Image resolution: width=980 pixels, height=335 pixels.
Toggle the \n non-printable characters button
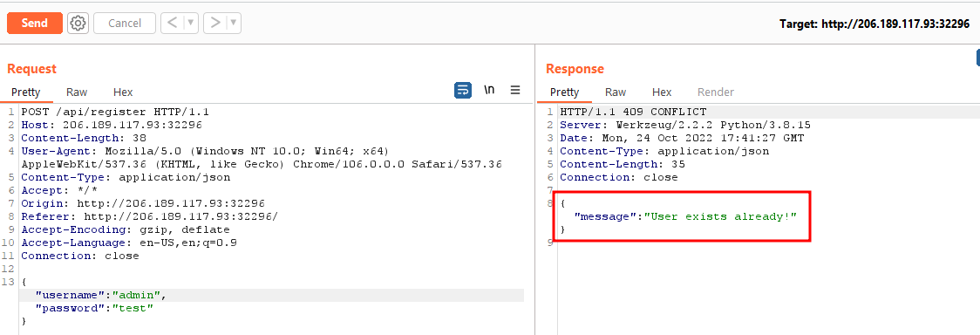489,91
